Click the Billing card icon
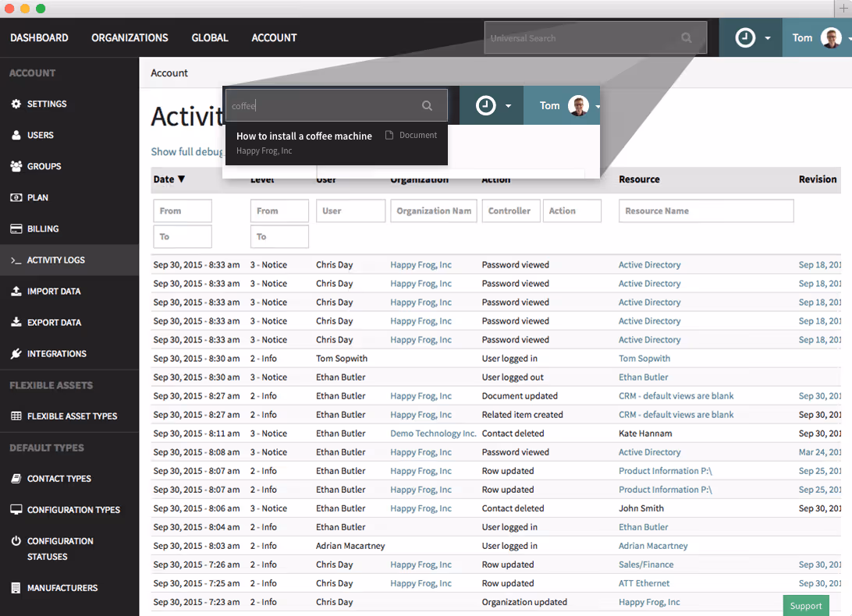Image resolution: width=852 pixels, height=616 pixels. point(16,228)
